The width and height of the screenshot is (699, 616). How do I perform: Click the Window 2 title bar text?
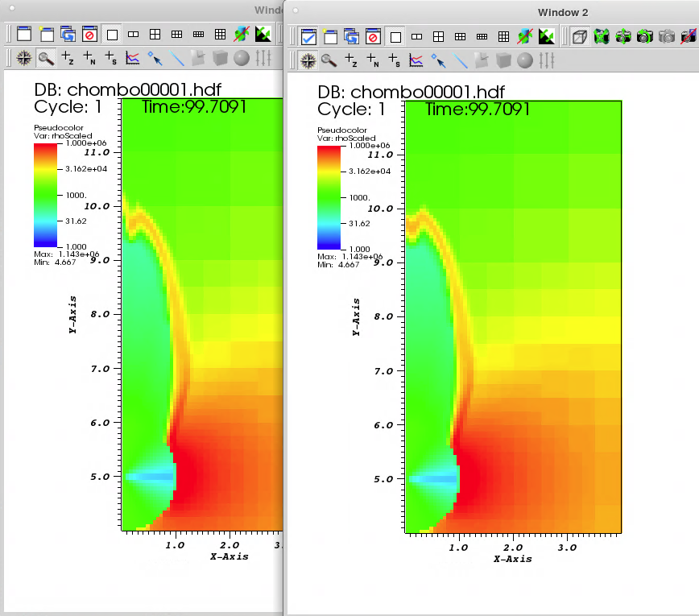(563, 12)
